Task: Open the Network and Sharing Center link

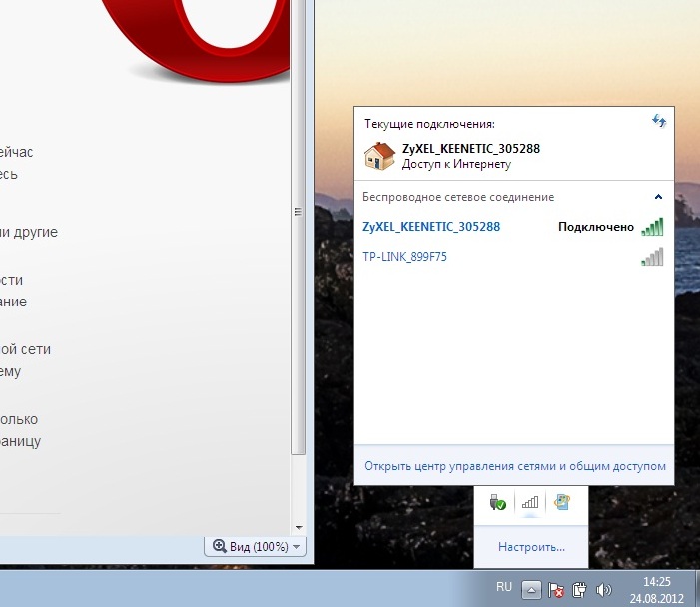Action: pos(514,466)
